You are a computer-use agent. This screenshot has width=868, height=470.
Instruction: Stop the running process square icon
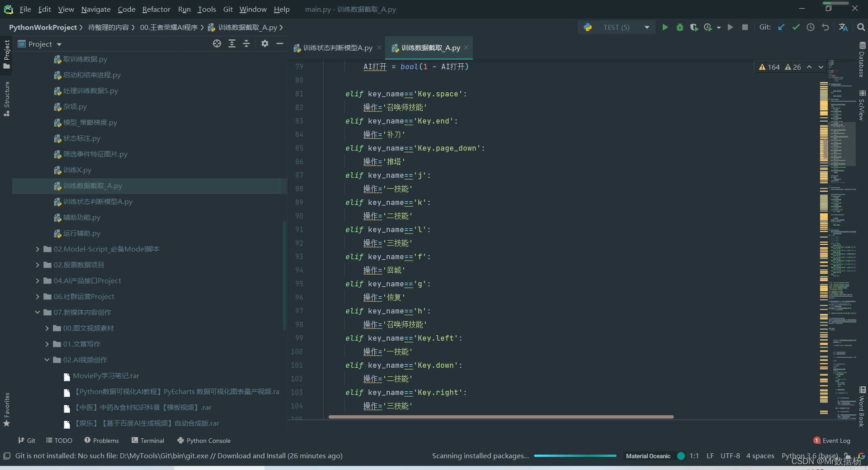[745, 27]
